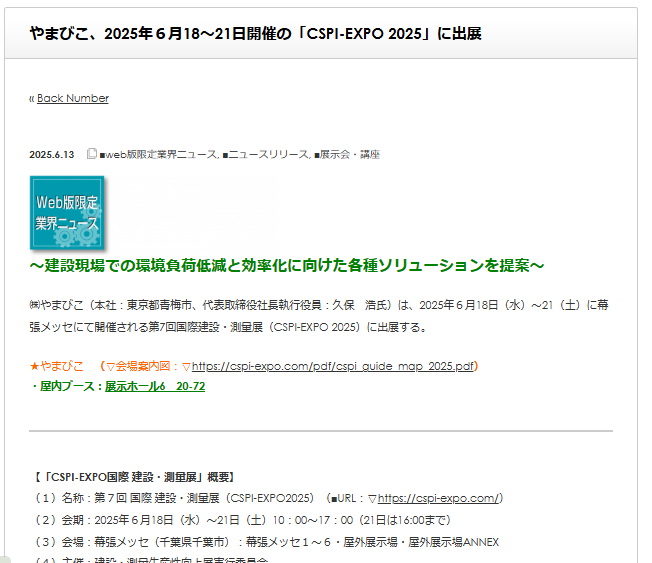
Task: Click the document icon beside the post date
Action: click(92, 154)
